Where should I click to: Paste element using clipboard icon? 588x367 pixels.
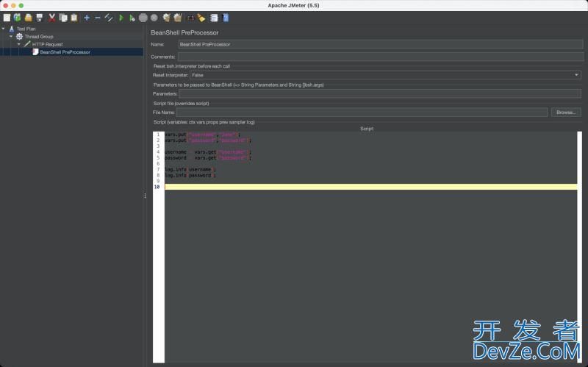click(74, 18)
